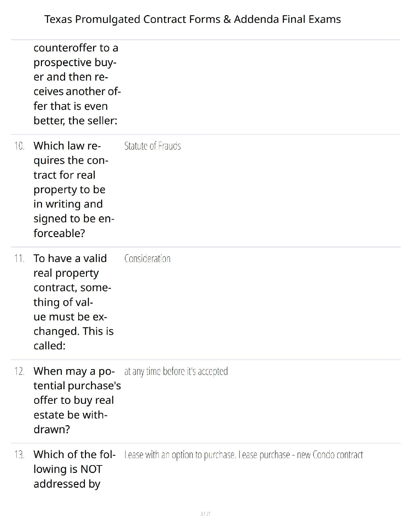
Task: Click the page number 3 / 21 footer
Action: tap(205, 514)
